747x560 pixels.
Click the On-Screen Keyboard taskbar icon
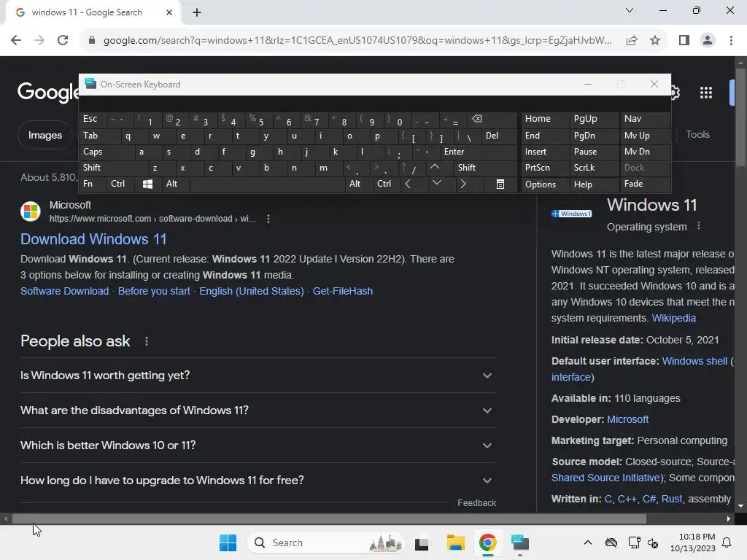coord(519,542)
